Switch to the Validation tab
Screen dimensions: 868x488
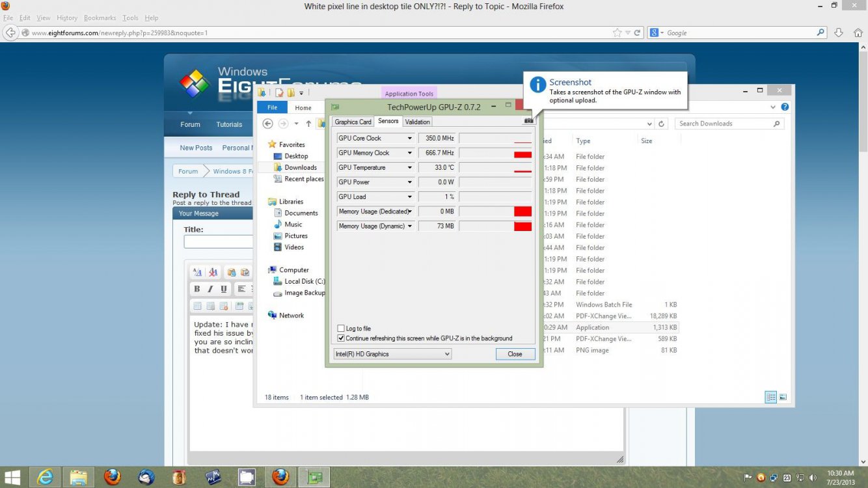click(x=417, y=122)
